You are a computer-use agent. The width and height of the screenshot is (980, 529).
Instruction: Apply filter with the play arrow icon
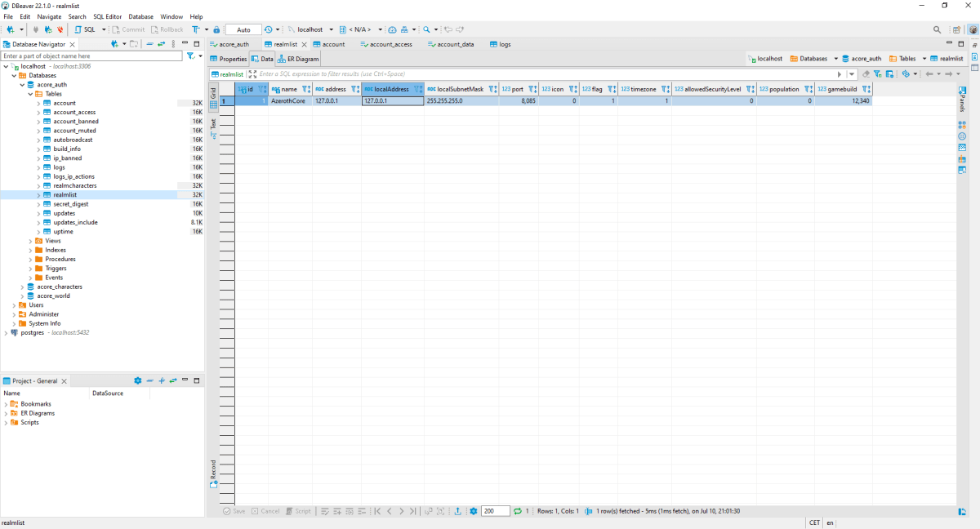tap(839, 73)
